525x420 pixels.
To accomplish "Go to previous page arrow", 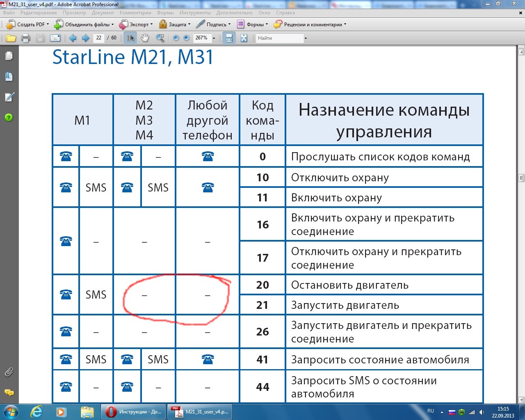I will [x=73, y=38].
